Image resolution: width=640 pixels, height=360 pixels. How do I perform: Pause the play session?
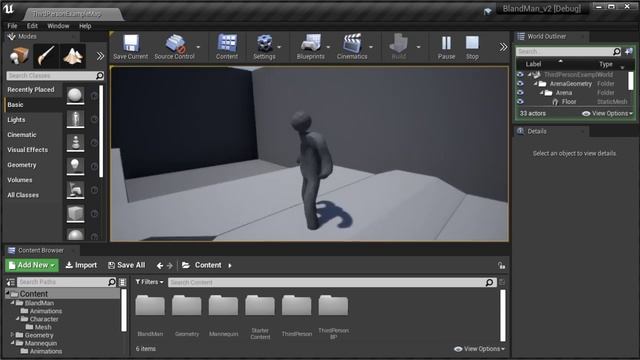(446, 47)
